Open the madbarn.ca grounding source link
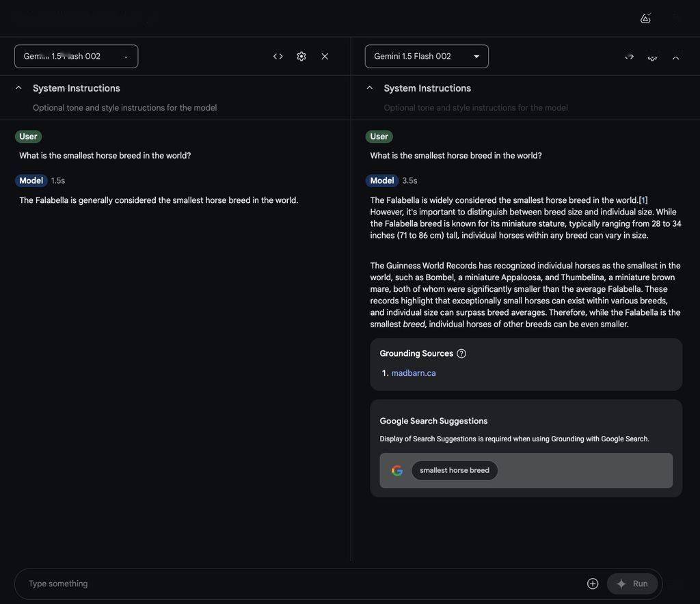Viewport: 700px width, 604px height. click(x=414, y=373)
